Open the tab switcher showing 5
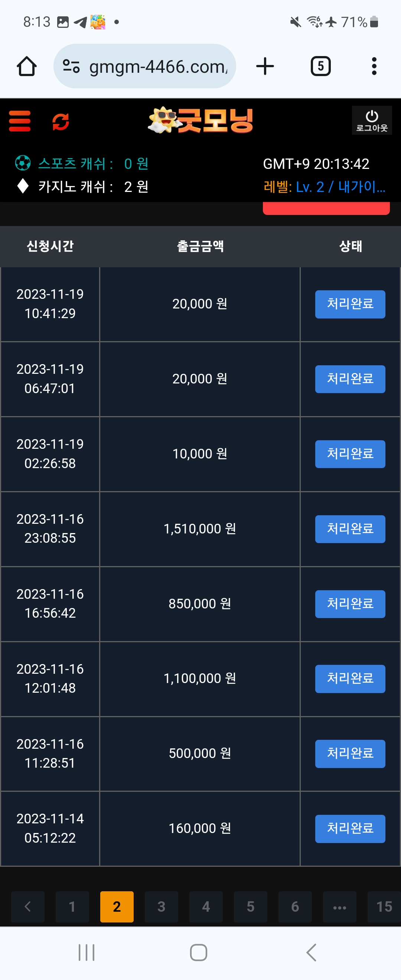 pos(321,66)
